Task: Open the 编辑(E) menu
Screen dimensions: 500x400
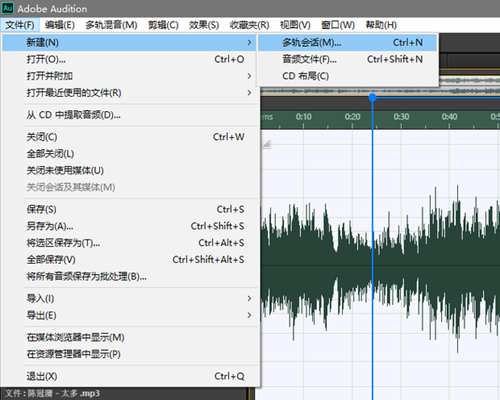Action: point(60,25)
